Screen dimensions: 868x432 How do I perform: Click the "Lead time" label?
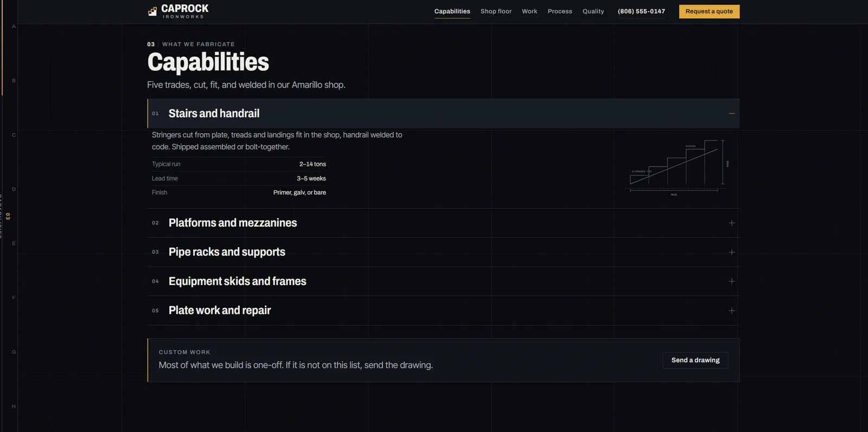tap(165, 178)
